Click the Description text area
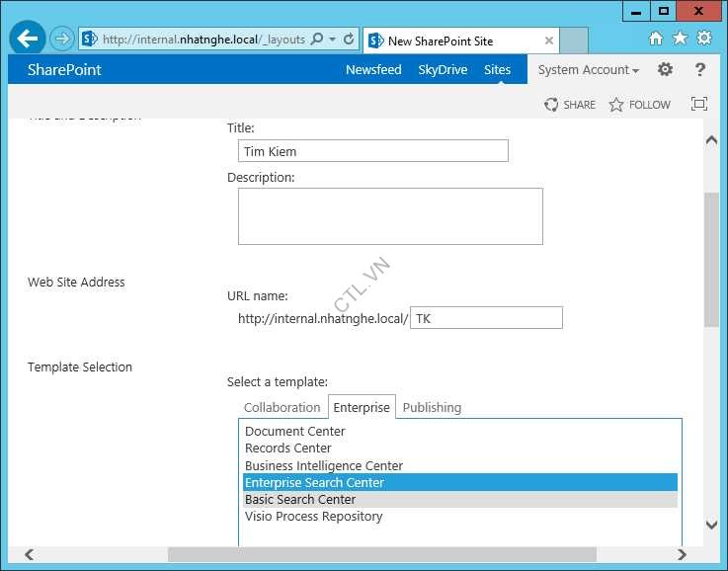 pyautogui.click(x=390, y=216)
